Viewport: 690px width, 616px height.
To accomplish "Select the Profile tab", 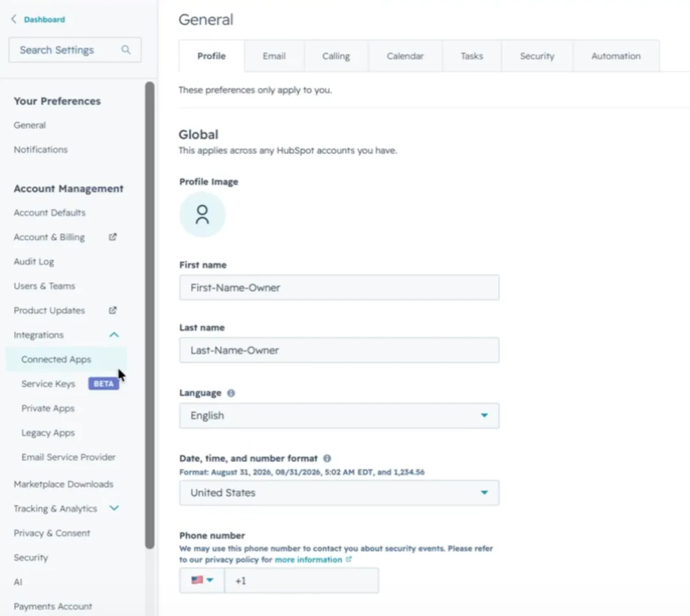I will pyautogui.click(x=212, y=56).
